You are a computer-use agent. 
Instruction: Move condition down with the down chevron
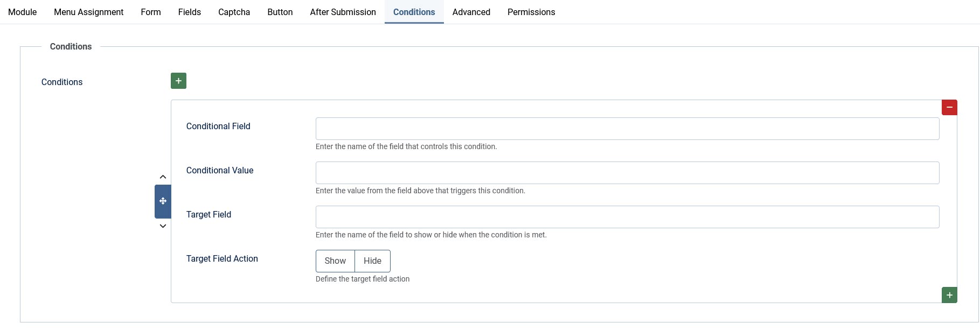click(163, 226)
